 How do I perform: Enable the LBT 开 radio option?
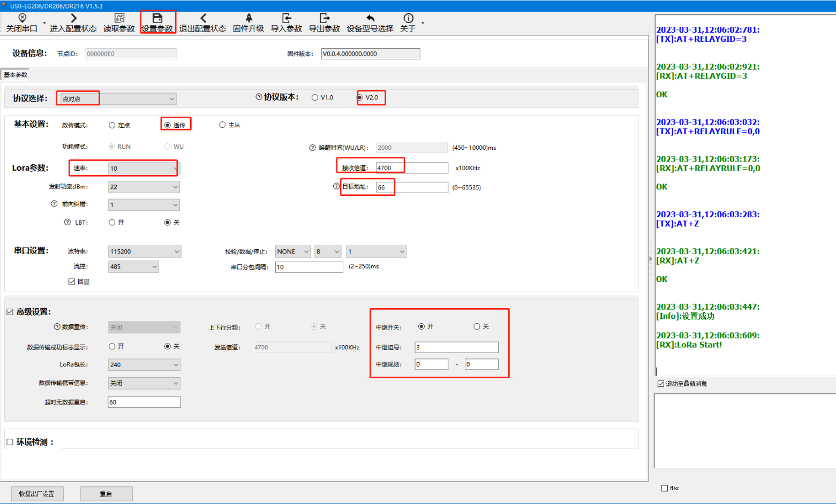coord(112,223)
